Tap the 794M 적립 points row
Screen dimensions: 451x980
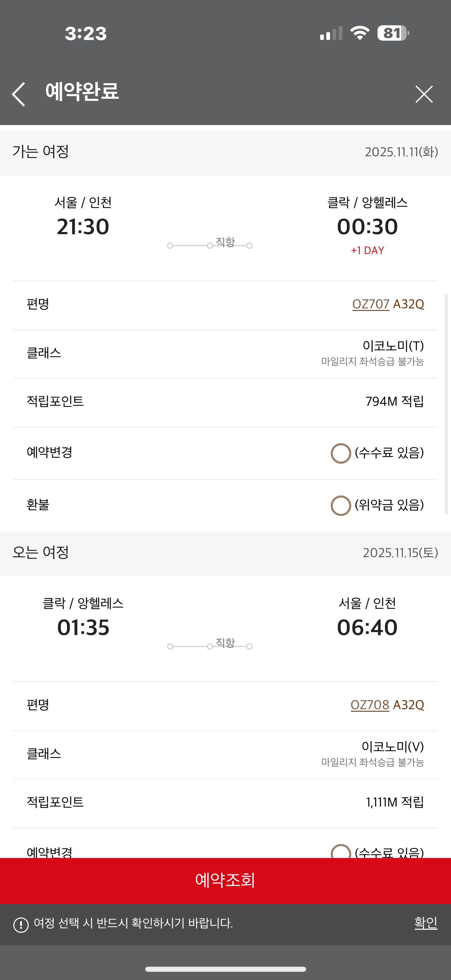[x=225, y=402]
